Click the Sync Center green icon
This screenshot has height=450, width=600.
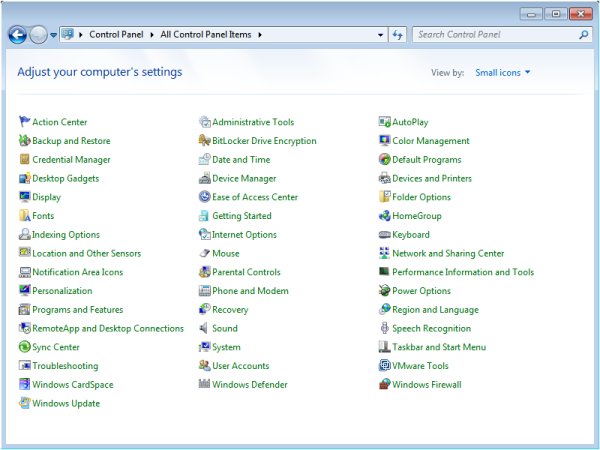24,347
